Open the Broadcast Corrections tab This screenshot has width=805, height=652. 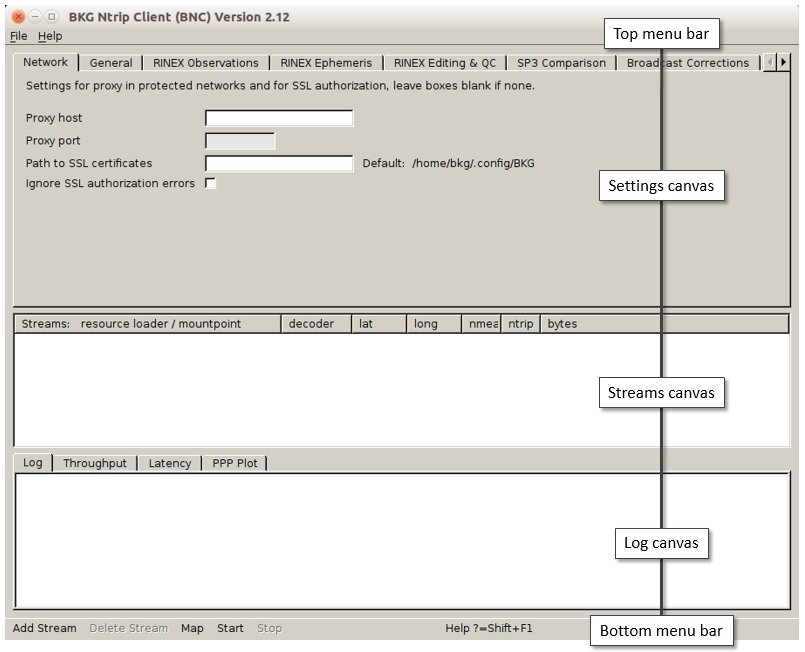688,62
